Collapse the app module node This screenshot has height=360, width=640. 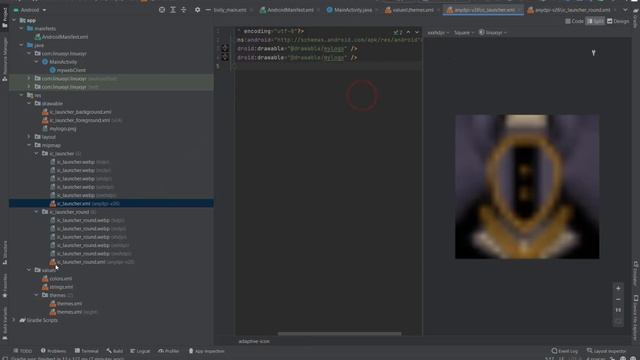14,20
